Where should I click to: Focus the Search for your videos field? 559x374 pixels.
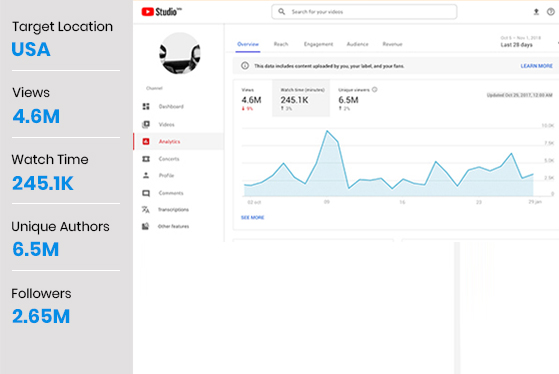click(364, 12)
